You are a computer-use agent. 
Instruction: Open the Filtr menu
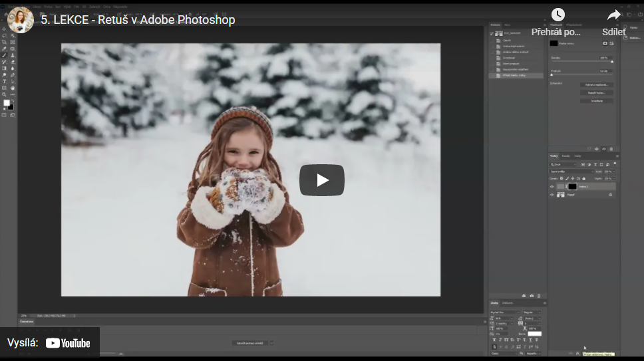pyautogui.click(x=77, y=7)
